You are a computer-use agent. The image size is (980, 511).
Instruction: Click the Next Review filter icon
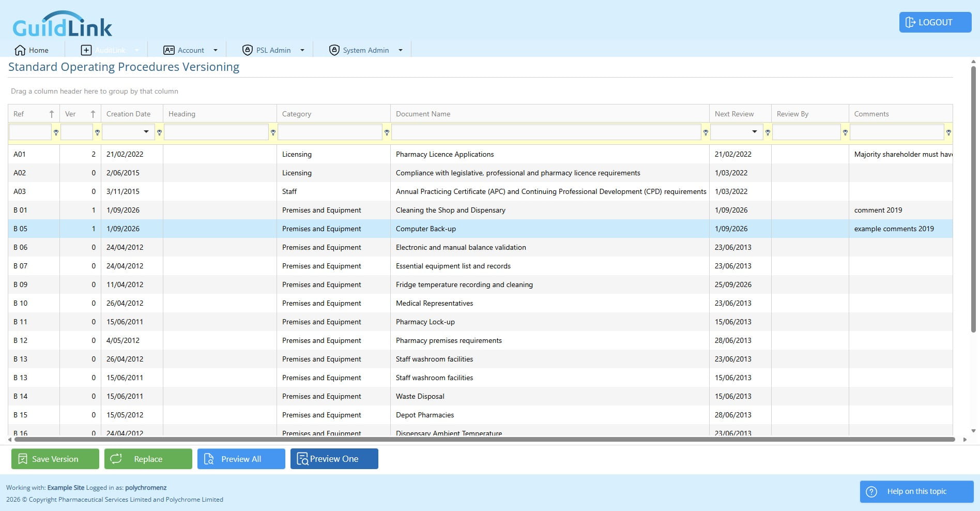pos(768,132)
